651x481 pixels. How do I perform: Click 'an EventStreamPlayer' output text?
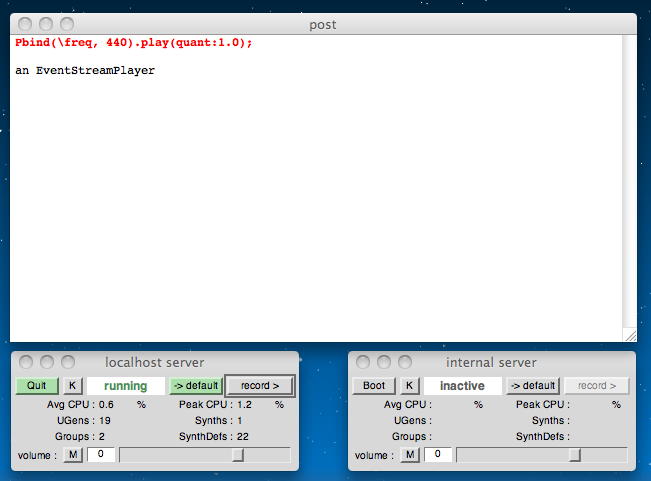tap(85, 70)
